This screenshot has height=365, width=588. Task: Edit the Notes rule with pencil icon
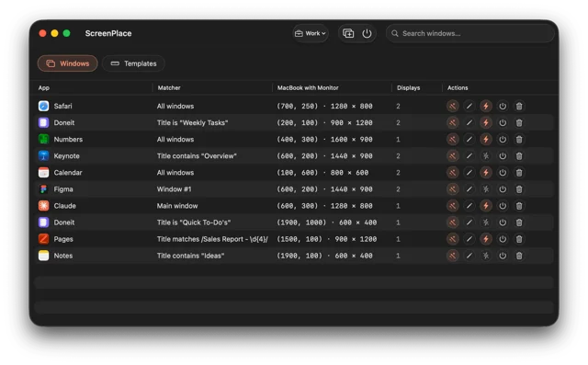pyautogui.click(x=469, y=256)
